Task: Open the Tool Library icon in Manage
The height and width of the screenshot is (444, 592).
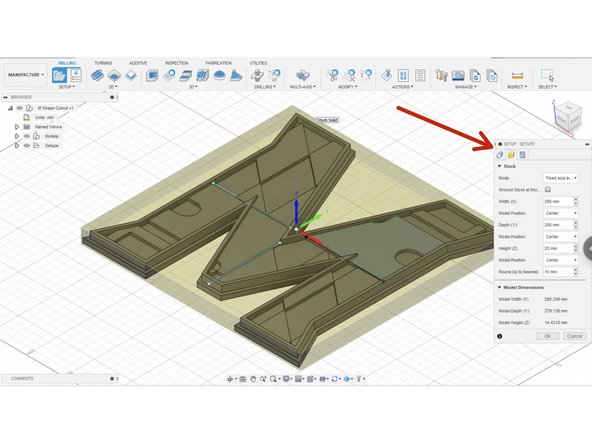Action: click(x=441, y=76)
